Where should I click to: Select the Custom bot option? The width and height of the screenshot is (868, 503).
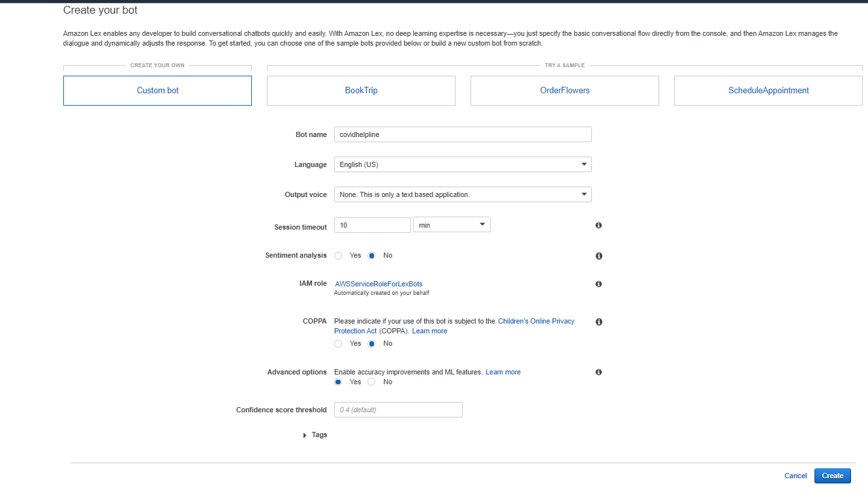pos(157,91)
